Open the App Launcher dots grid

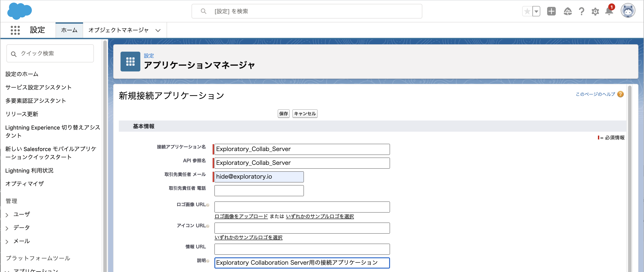(x=15, y=30)
